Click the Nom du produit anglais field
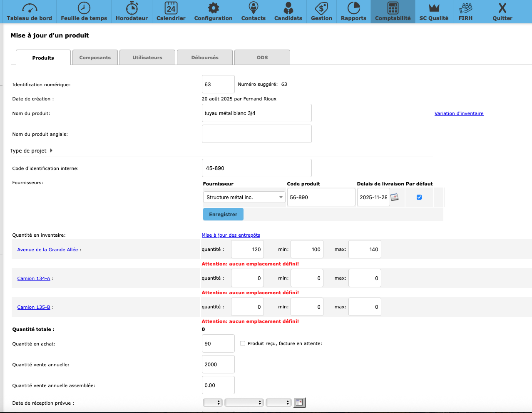532x413 pixels. pyautogui.click(x=256, y=134)
